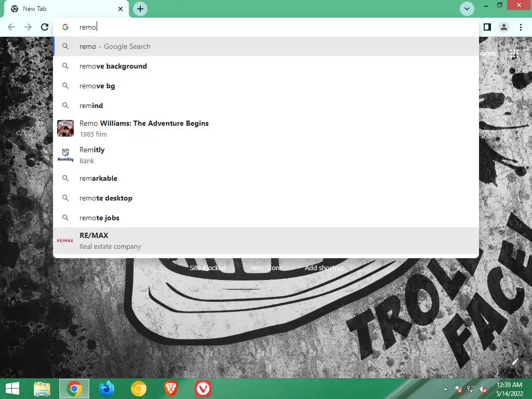532x399 pixels.
Task: Open the Google apps grid icon
Action: tap(514, 54)
